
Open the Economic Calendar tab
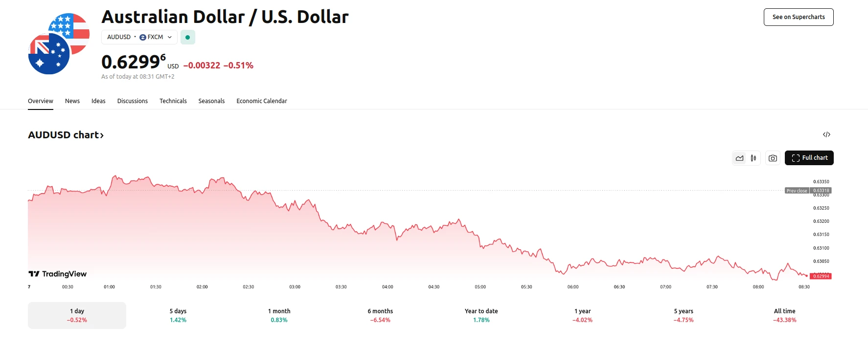[x=261, y=101]
